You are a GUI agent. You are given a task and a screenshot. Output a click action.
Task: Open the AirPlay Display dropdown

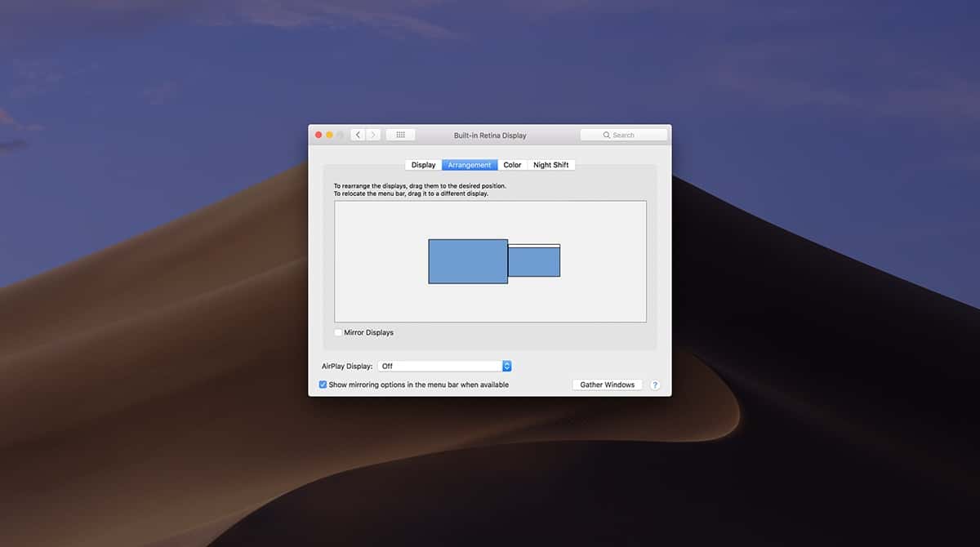click(441, 366)
